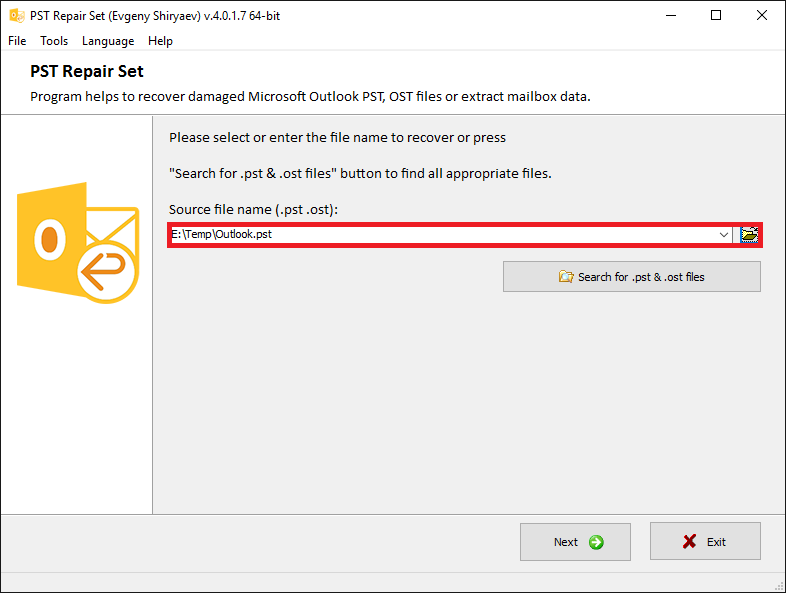Quit using the Exit button
The height and width of the screenshot is (593, 786).
(705, 541)
